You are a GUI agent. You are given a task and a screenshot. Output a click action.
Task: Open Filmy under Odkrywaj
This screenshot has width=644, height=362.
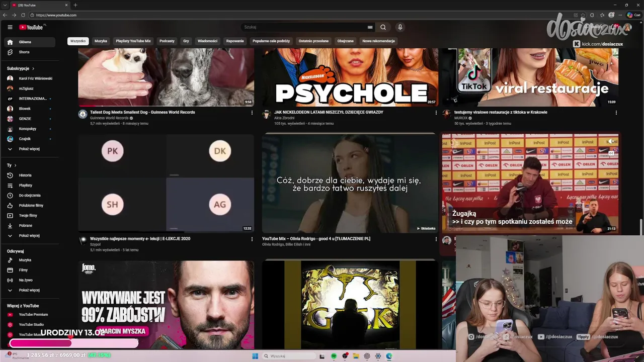coord(30,270)
